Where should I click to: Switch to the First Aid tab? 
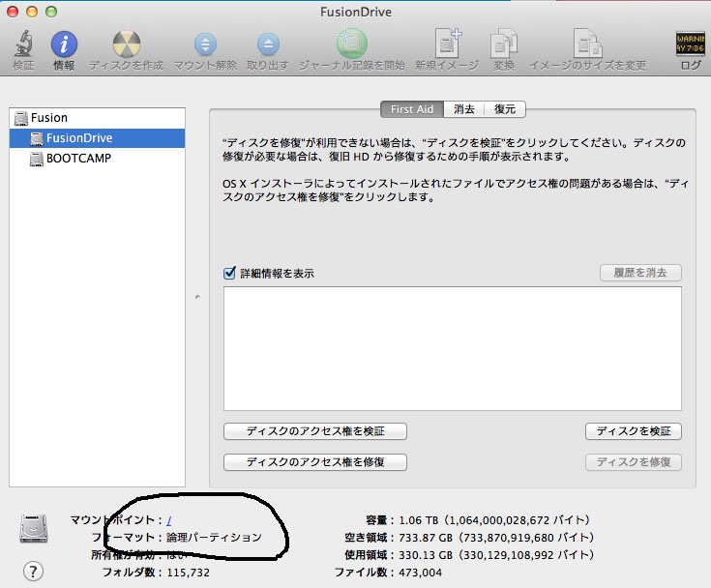point(412,109)
